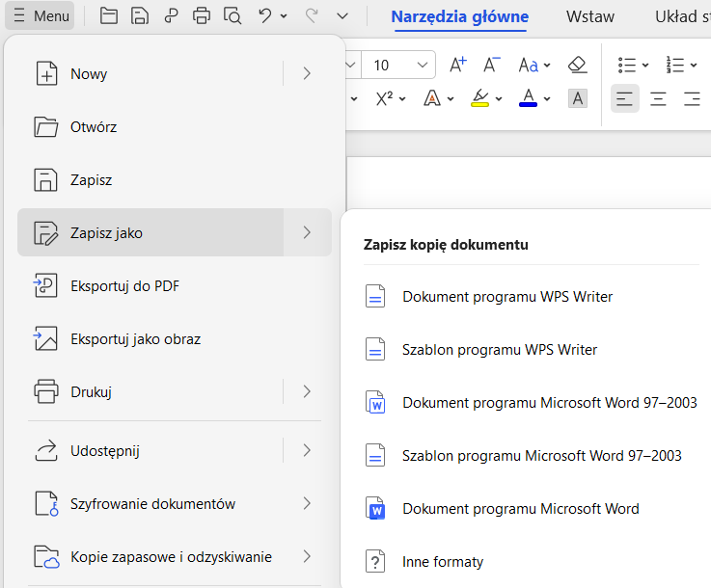The width and height of the screenshot is (711, 588).
Task: Decrease font size with A- icon
Action: [x=491, y=65]
